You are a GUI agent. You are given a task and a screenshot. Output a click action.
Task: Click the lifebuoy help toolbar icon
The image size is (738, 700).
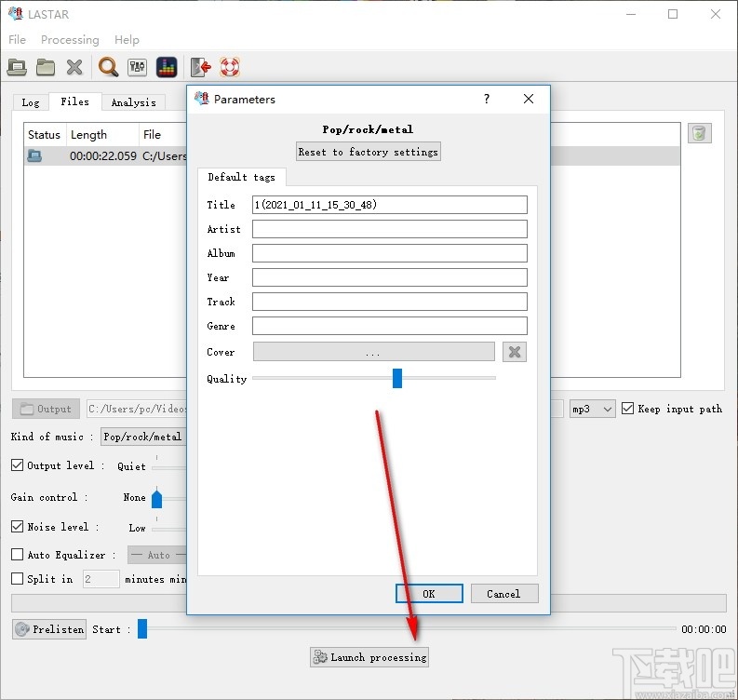(230, 67)
